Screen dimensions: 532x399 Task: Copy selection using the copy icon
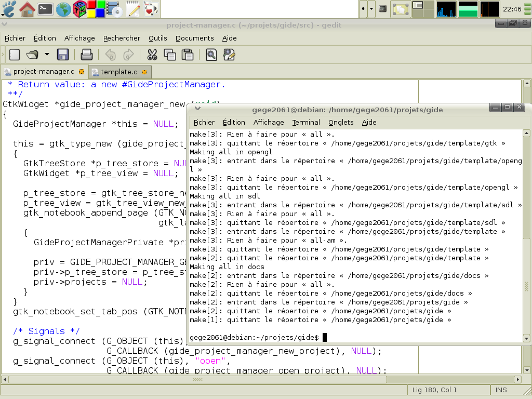(x=170, y=55)
